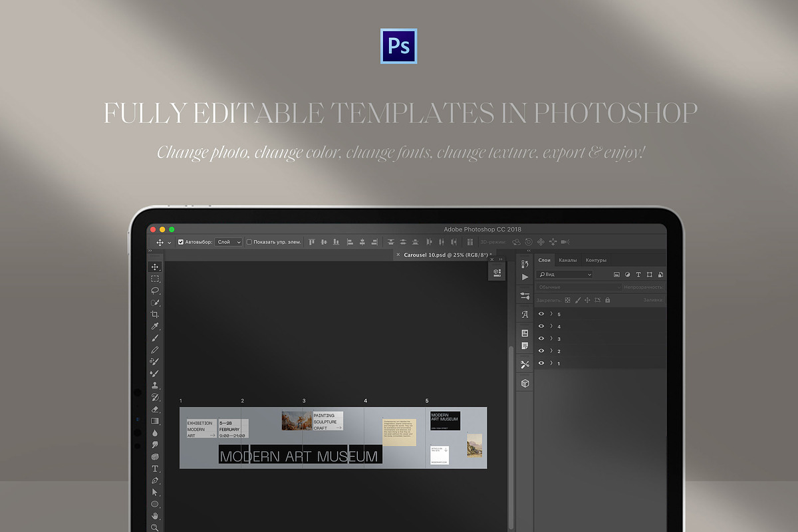Image resolution: width=798 pixels, height=532 pixels.
Task: Open the Обычные blend mode dropdown
Action: tap(579, 287)
